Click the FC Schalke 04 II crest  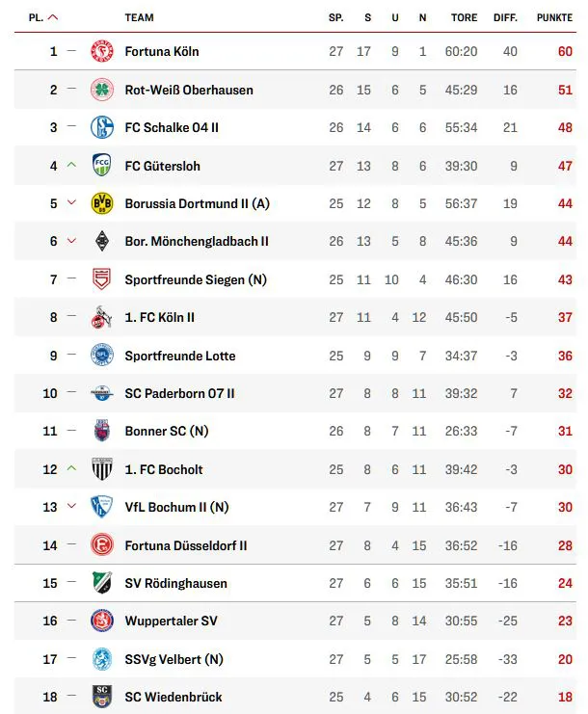(101, 127)
